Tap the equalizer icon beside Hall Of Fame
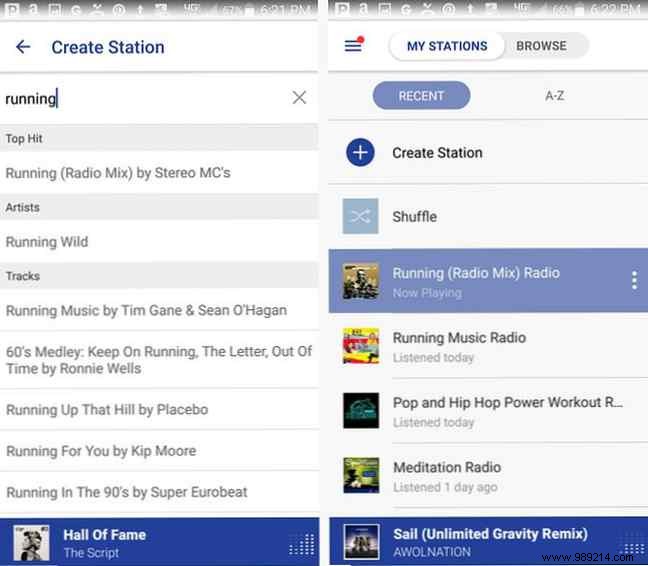This screenshot has width=648, height=566. tap(302, 545)
